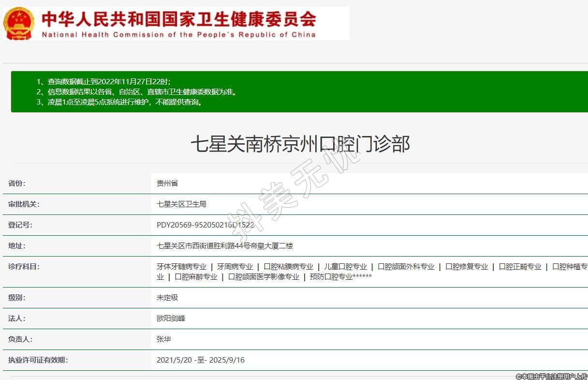Click the clinic name heading 七星关南桥京州口腔门诊部
The width and height of the screenshot is (588, 380).
(300, 144)
